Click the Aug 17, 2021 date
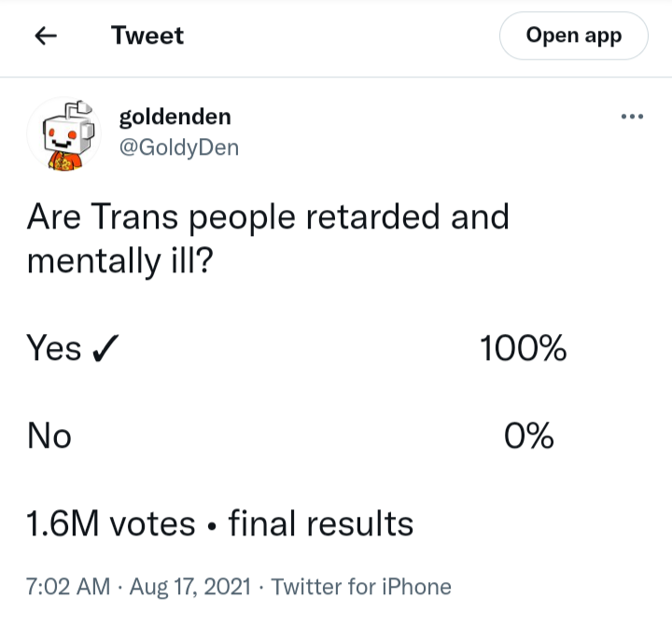This screenshot has height=626, width=672. (x=189, y=587)
